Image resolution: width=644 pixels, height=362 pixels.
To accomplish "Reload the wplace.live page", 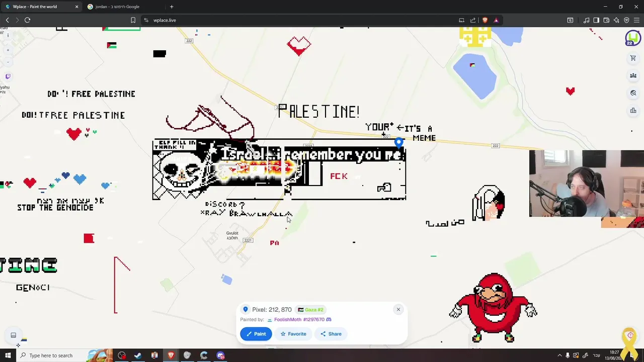I will [x=28, y=20].
